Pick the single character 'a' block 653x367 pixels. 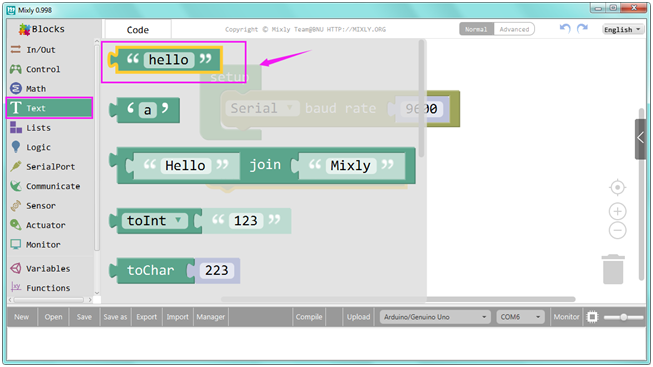145,110
